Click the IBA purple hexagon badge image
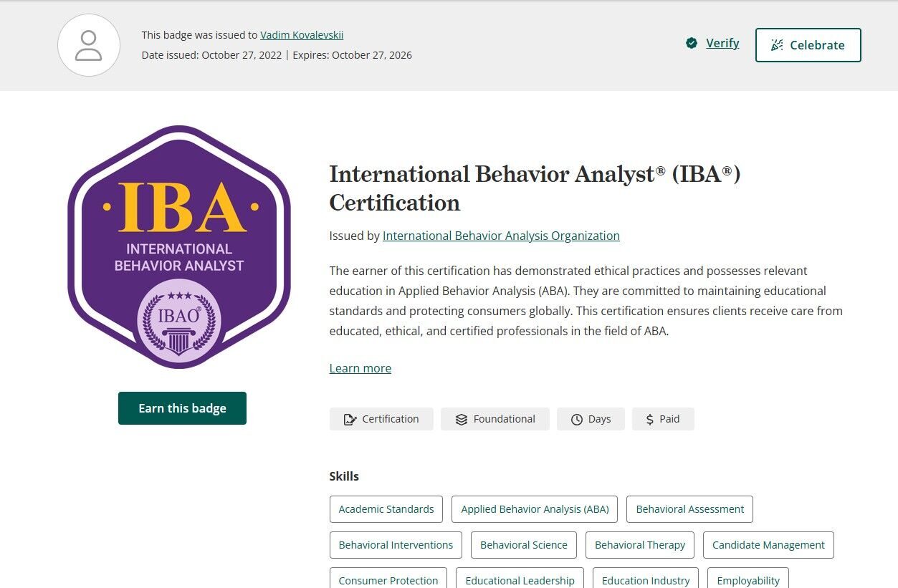Viewport: 898px width, 588px height. click(179, 247)
